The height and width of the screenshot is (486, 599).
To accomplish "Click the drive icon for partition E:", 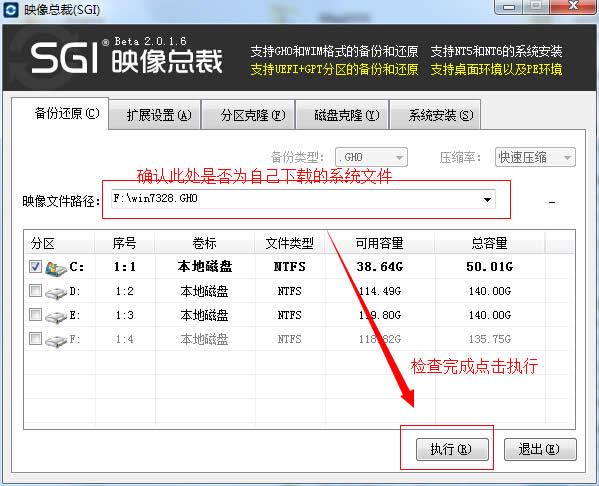I will (x=56, y=316).
